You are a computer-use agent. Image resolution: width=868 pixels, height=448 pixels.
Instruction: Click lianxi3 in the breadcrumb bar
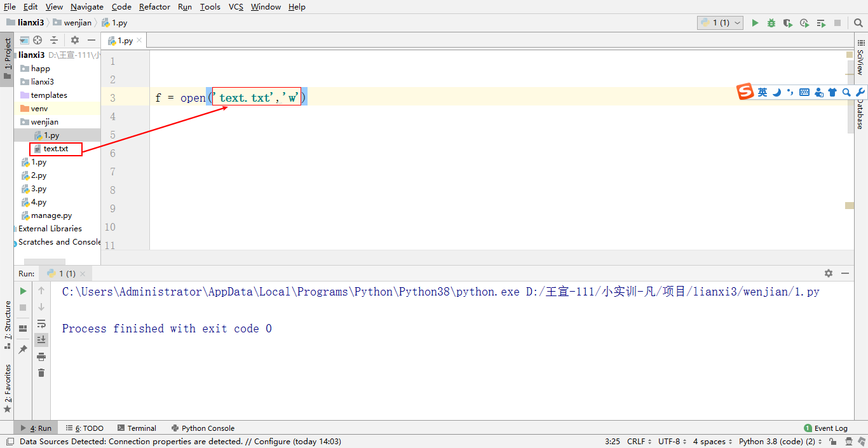tap(25, 23)
